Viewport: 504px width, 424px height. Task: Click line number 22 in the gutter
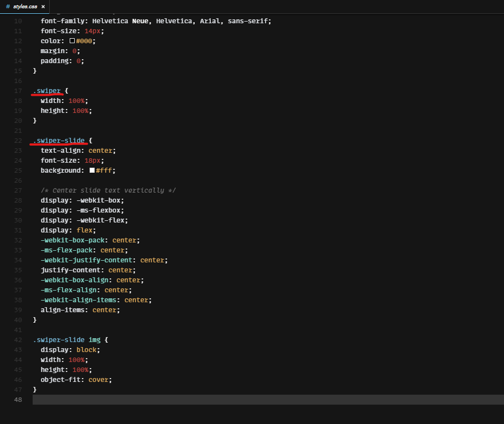(x=18, y=140)
